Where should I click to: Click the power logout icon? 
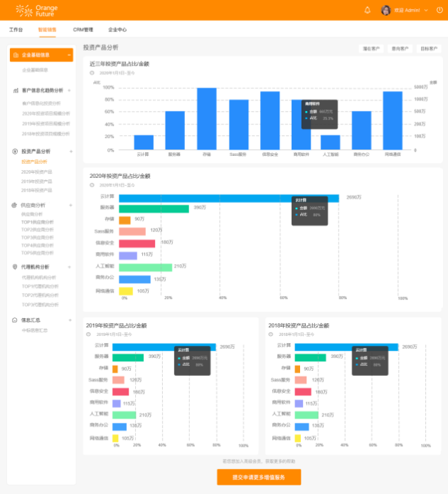tap(439, 10)
